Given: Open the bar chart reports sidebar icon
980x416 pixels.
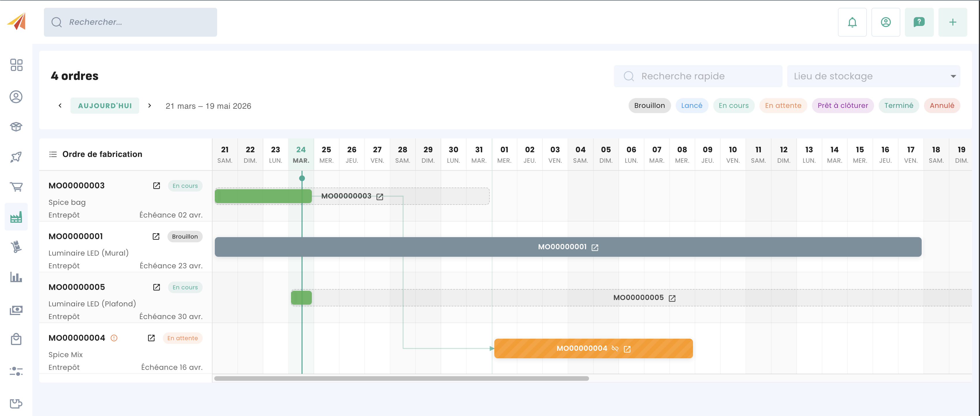Looking at the screenshot, I should tap(16, 277).
